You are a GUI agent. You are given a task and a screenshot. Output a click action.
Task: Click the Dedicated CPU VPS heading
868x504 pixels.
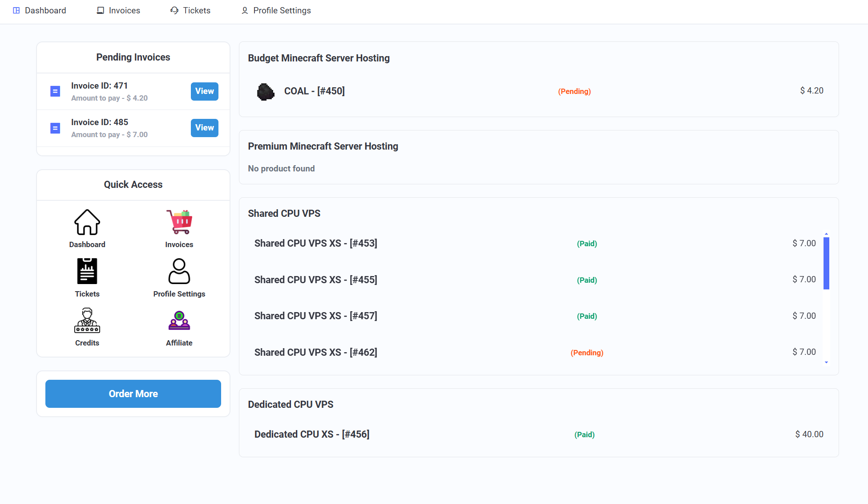tap(291, 404)
